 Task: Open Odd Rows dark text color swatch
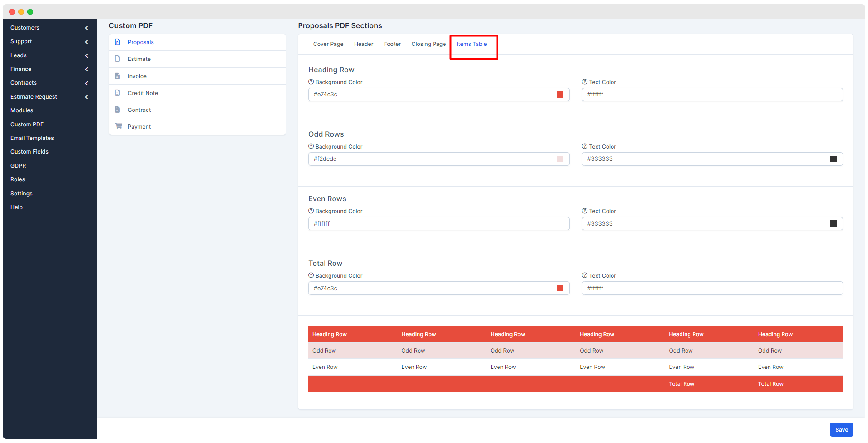pos(833,159)
